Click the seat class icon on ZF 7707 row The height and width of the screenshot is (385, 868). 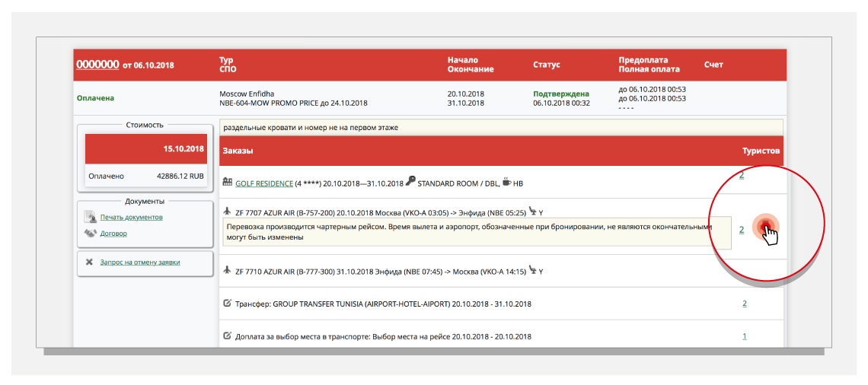532,211
